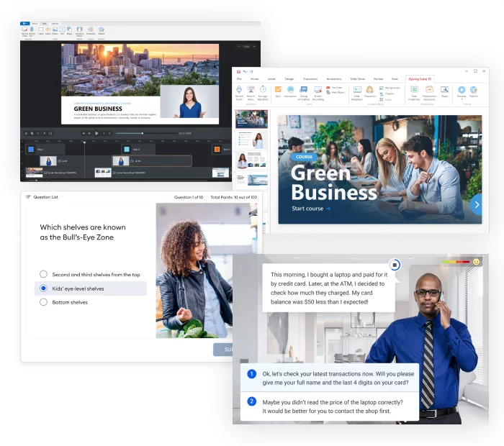The height and width of the screenshot is (446, 504).
Task: Select the "Kids' eye-level shelves" radio button
Action: click(43, 288)
